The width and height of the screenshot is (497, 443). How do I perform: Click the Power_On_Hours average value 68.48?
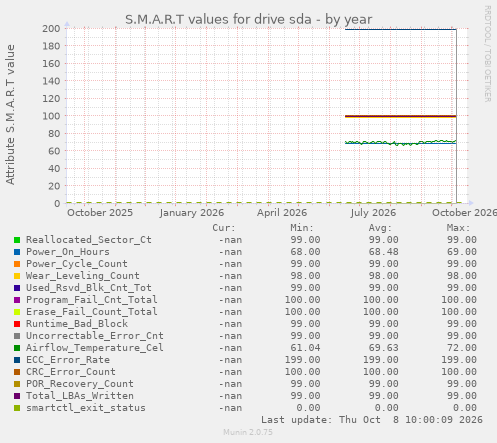[383, 252]
